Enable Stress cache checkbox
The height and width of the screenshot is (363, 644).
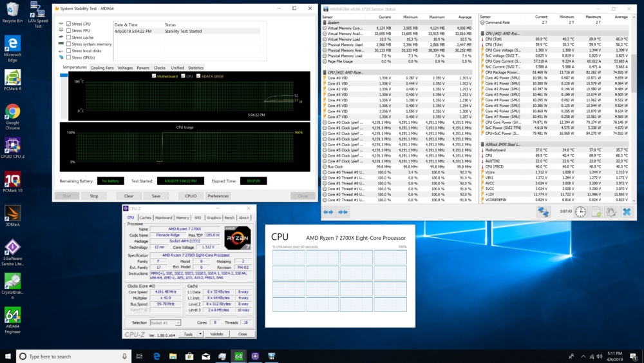pos(69,37)
